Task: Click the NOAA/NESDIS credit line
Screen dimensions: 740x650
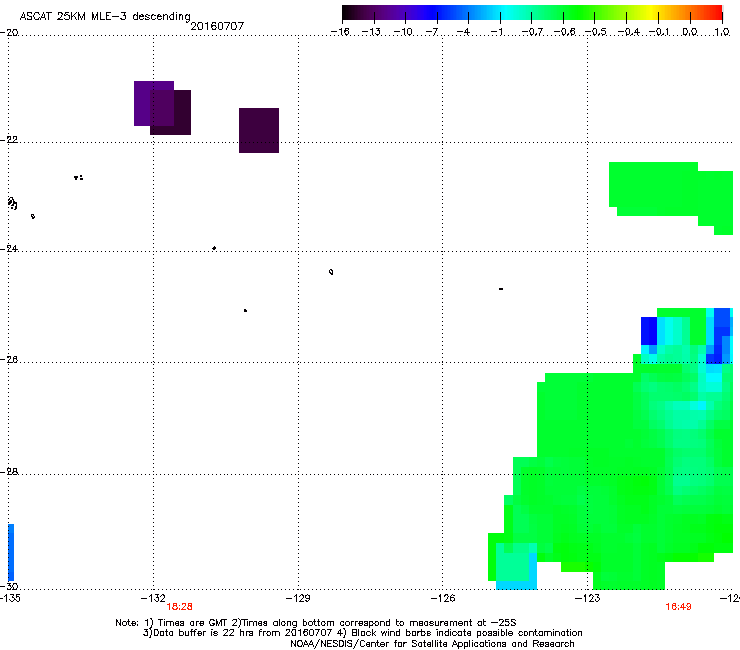Action: [432, 644]
